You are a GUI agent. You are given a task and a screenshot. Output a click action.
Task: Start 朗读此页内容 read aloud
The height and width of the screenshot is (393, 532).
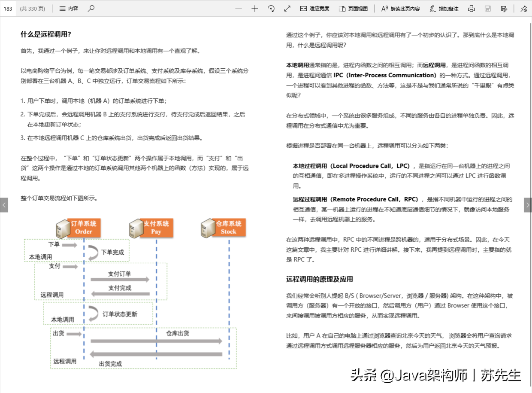tap(401, 9)
